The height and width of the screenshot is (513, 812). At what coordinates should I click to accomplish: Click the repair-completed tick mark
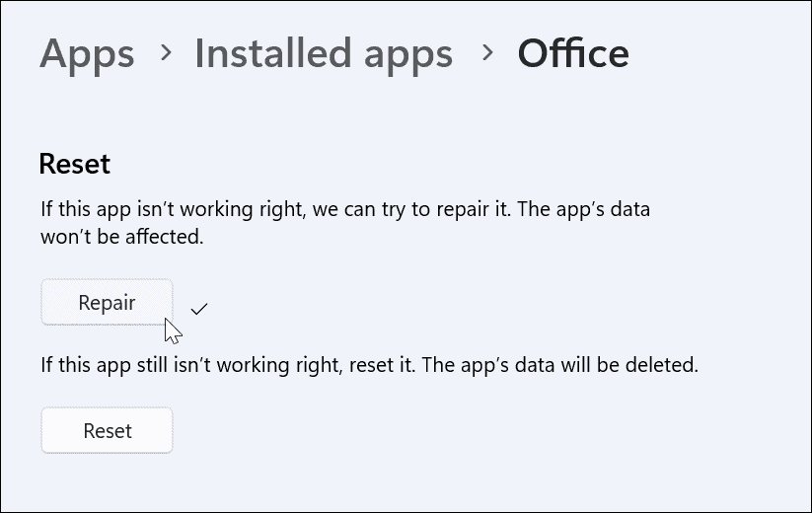199,309
